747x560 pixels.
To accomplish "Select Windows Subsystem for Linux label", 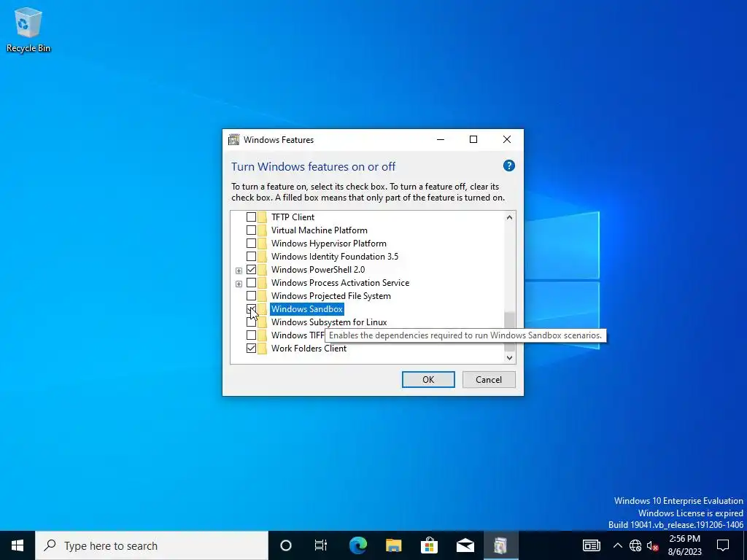I will point(329,322).
